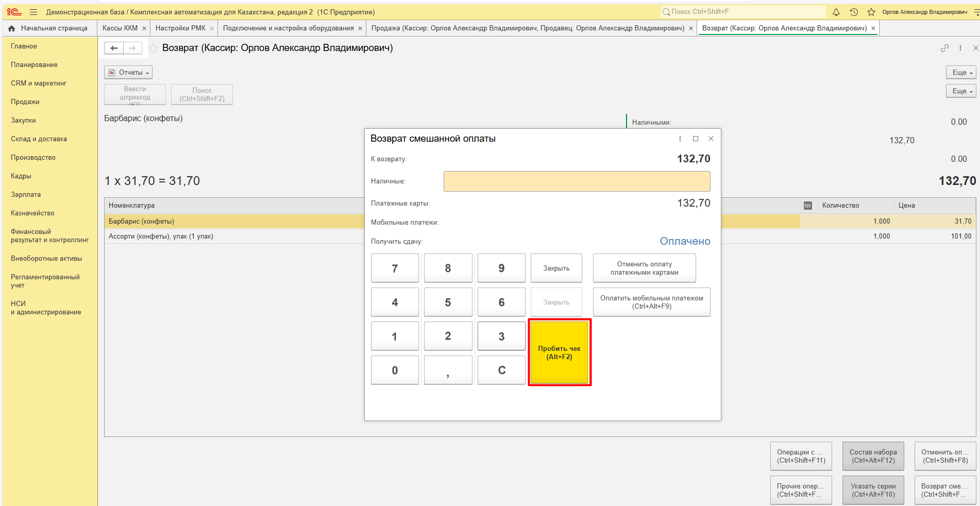
Task: Click Отменить оплату платежными картами
Action: click(x=644, y=268)
